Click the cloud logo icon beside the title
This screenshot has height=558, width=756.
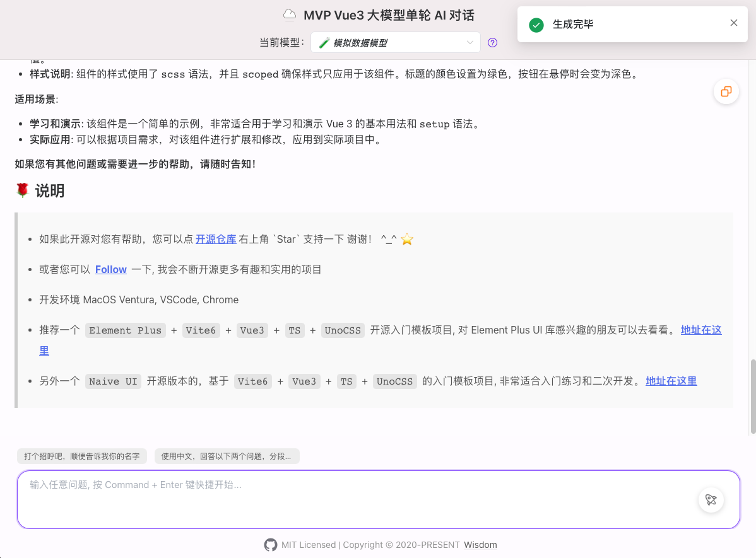(290, 15)
